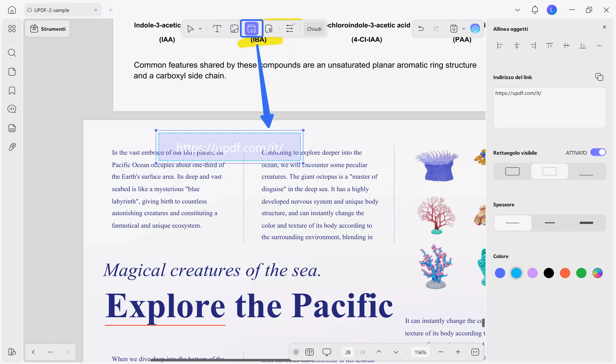This screenshot has height=364, width=616.
Task: Open the attachments paperclip panel
Action: (x=12, y=147)
